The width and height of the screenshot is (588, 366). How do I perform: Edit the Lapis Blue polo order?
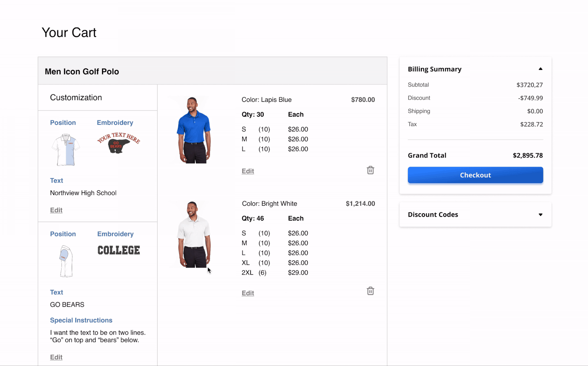click(x=247, y=171)
